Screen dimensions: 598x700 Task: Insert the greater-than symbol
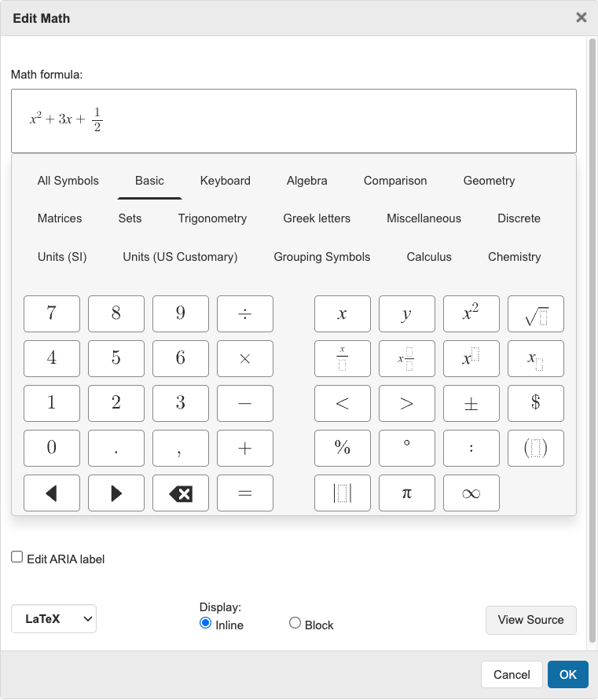pyautogui.click(x=407, y=403)
